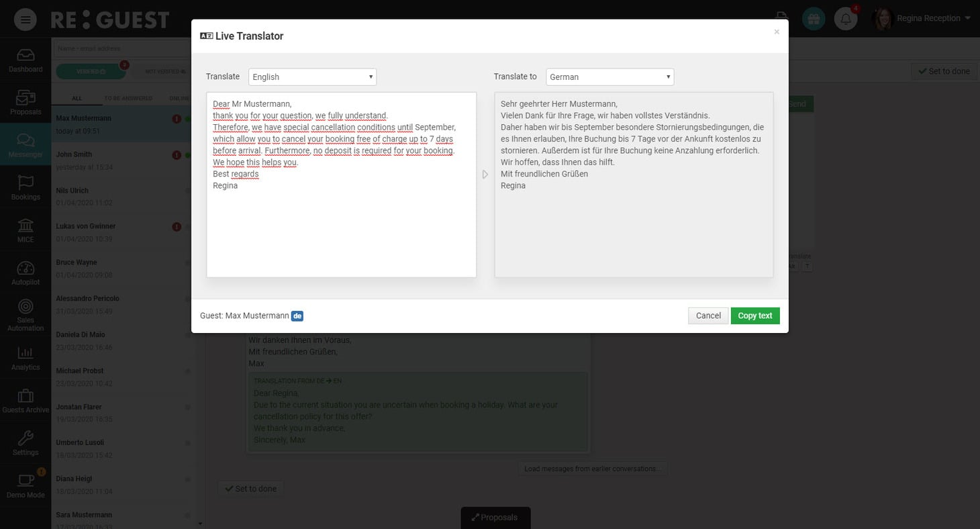
Task: Open Analytics in the sidebar
Action: tap(26, 358)
